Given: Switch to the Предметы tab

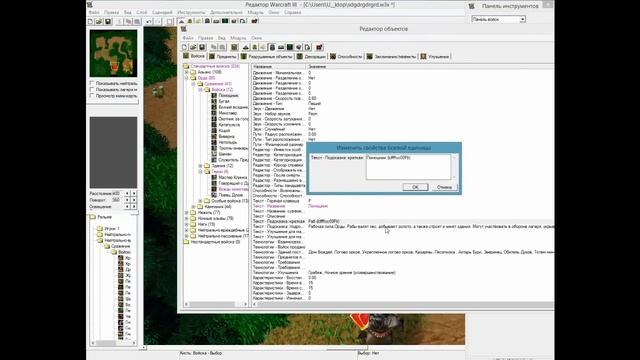Looking at the screenshot, I should (222, 56).
